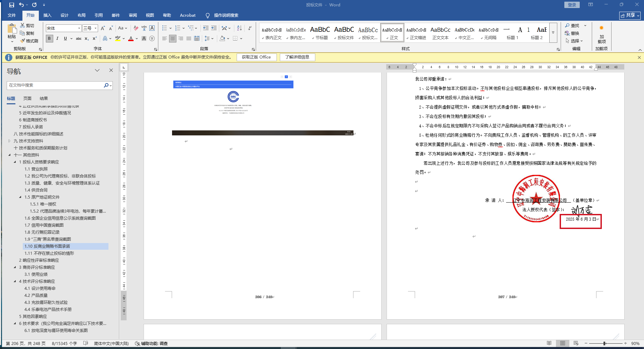The width and height of the screenshot is (644, 349).
Task: Switch to the 审阅 (Review) tab
Action: (133, 15)
